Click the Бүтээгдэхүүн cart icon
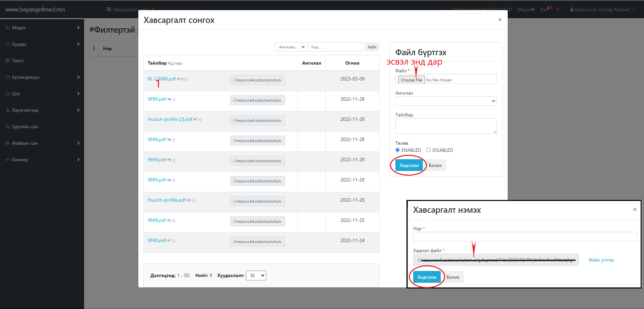 (7, 77)
